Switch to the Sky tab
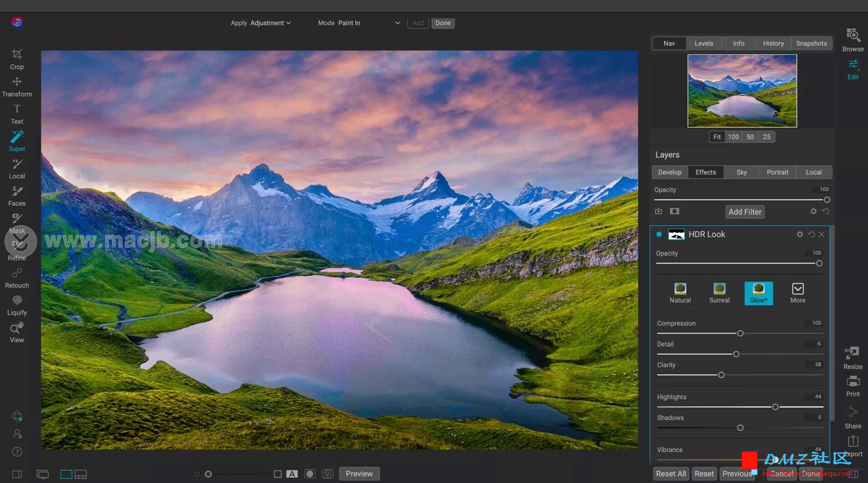The width and height of the screenshot is (868, 483). (741, 172)
